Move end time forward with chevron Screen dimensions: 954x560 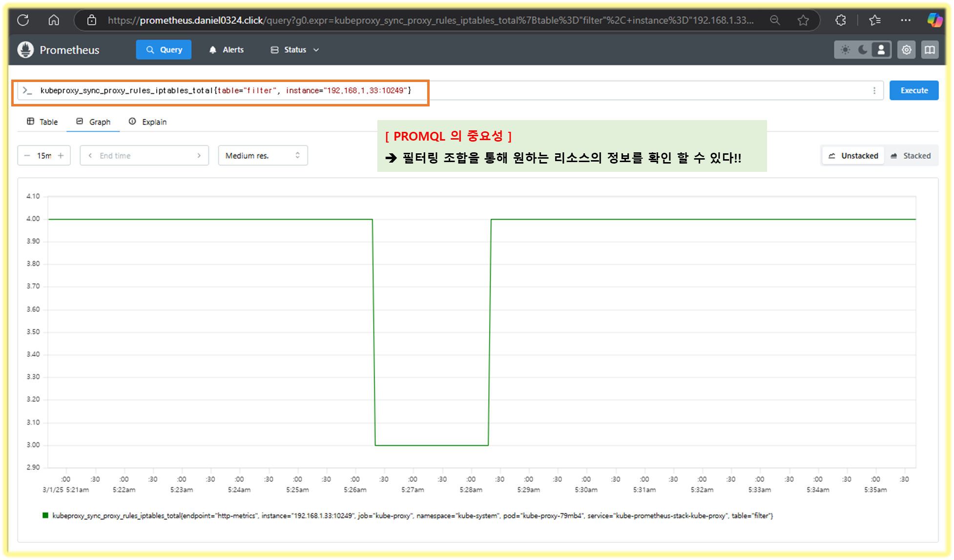coord(199,156)
